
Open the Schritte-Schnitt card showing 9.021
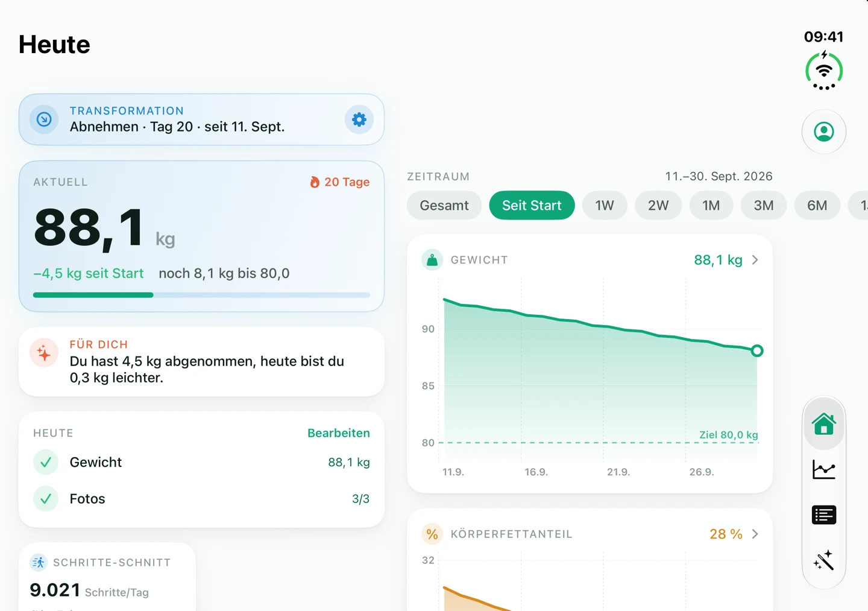[x=107, y=577]
